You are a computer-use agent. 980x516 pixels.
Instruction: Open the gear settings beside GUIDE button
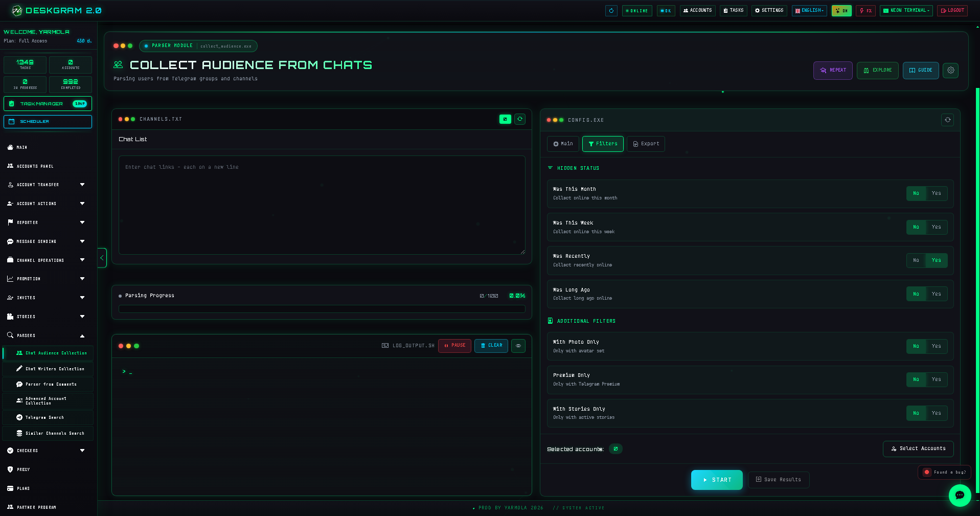tap(950, 71)
